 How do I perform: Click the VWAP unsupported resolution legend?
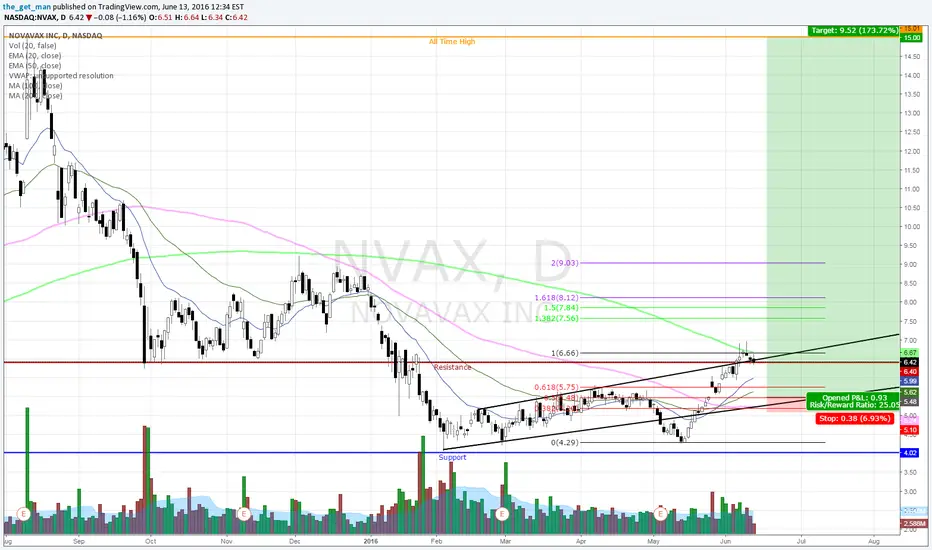click(61, 76)
